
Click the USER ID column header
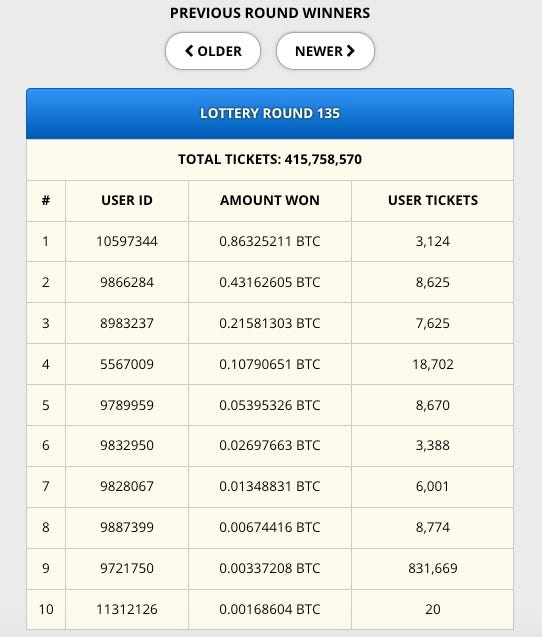click(x=127, y=200)
